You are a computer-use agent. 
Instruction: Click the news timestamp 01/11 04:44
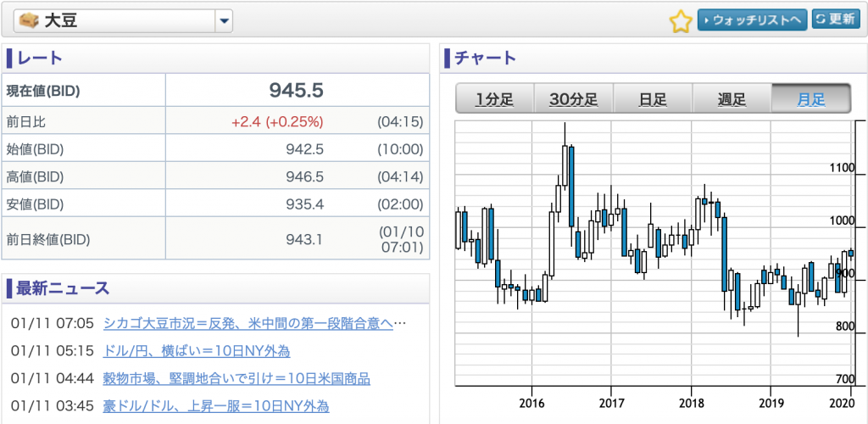click(53, 378)
